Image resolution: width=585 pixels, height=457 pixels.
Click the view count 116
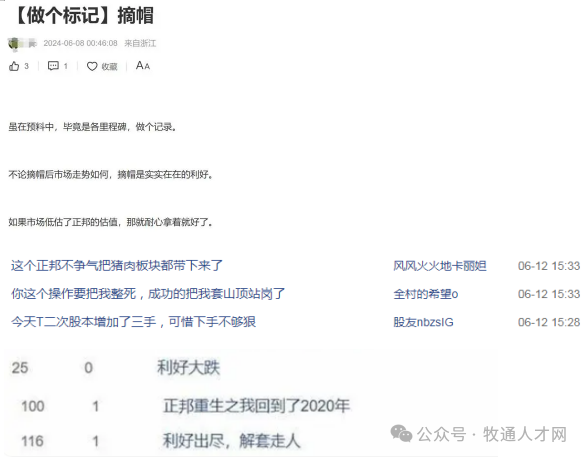pyautogui.click(x=32, y=441)
